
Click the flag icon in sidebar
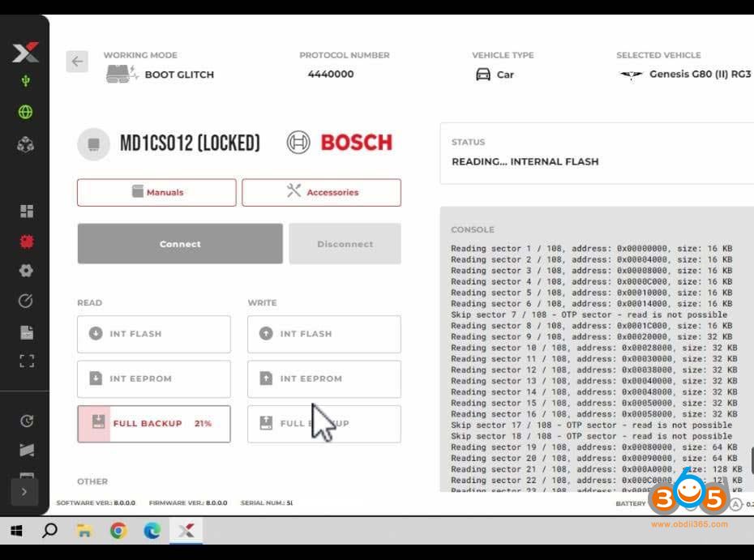[27, 450]
